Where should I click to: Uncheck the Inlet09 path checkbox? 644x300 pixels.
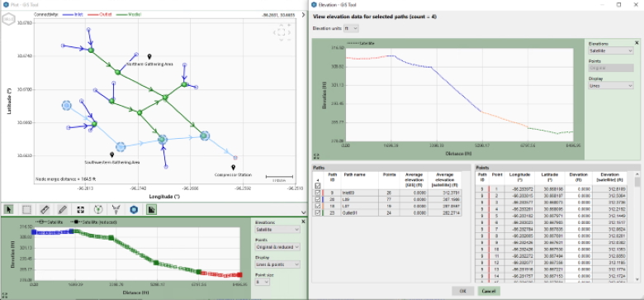[318, 193]
